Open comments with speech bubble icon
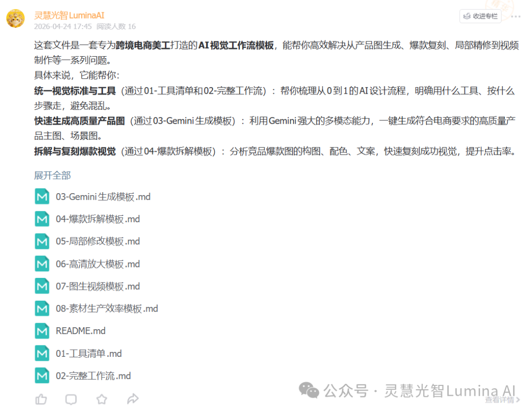The height and width of the screenshot is (412, 532). [71, 400]
